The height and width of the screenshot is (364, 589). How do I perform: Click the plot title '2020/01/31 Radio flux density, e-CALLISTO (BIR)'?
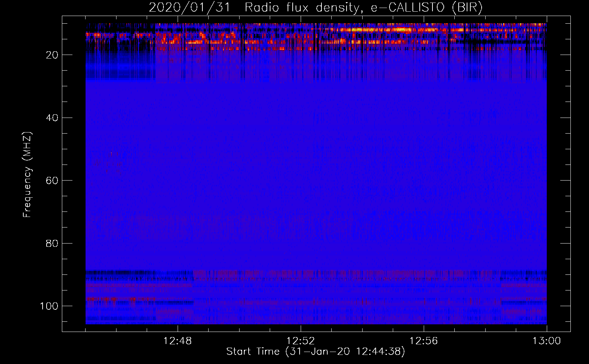316,8
